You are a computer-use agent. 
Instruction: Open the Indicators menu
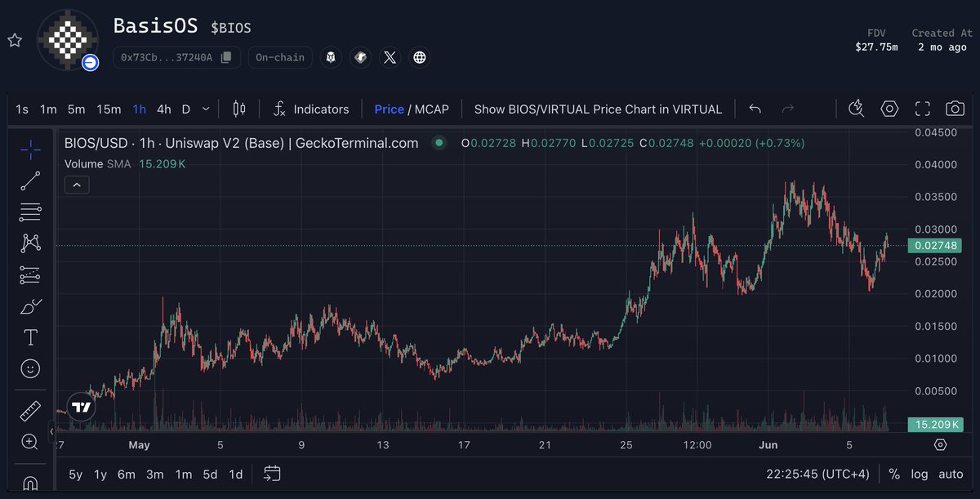click(x=311, y=109)
